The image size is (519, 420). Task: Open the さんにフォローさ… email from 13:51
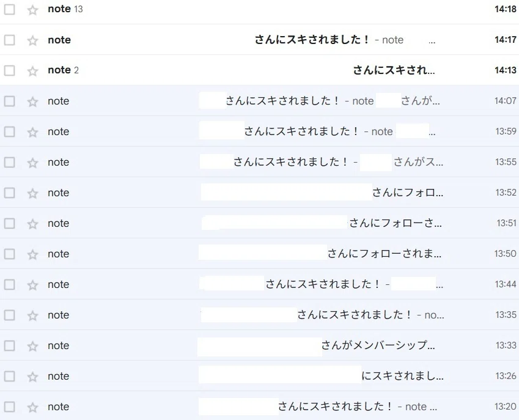pyautogui.click(x=395, y=223)
